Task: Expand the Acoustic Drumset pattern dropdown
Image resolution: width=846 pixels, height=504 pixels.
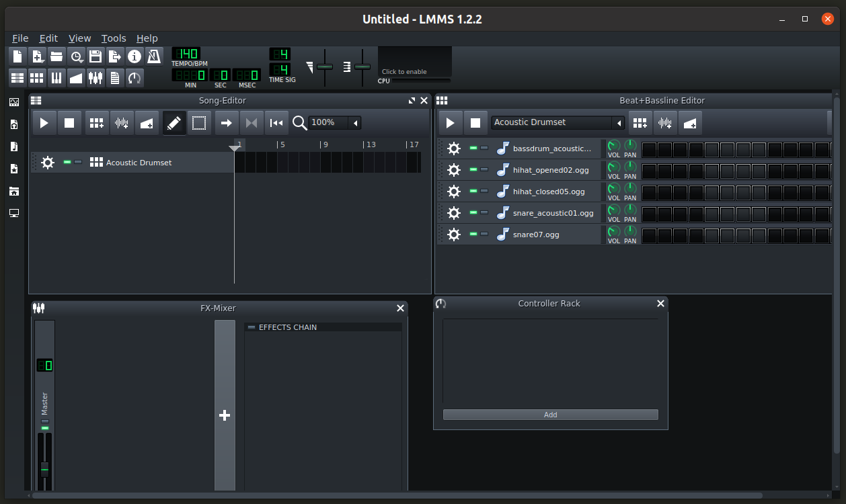Action: click(x=618, y=123)
